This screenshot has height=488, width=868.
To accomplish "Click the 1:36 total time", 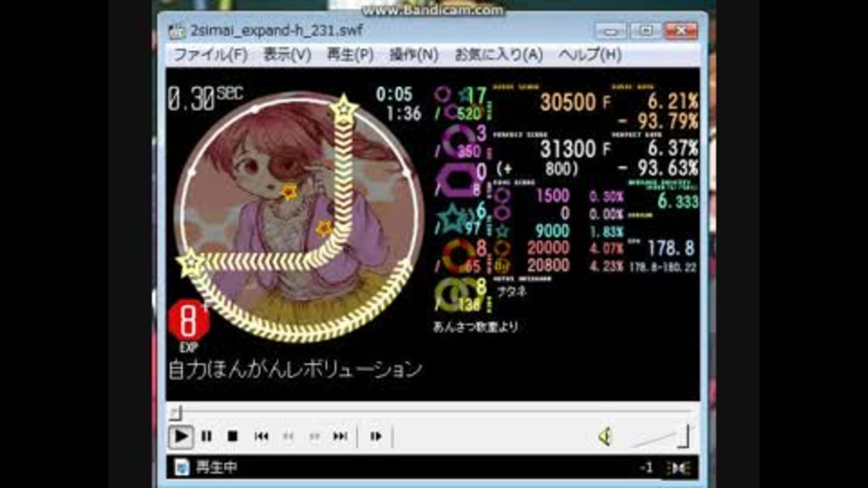I will [x=403, y=114].
